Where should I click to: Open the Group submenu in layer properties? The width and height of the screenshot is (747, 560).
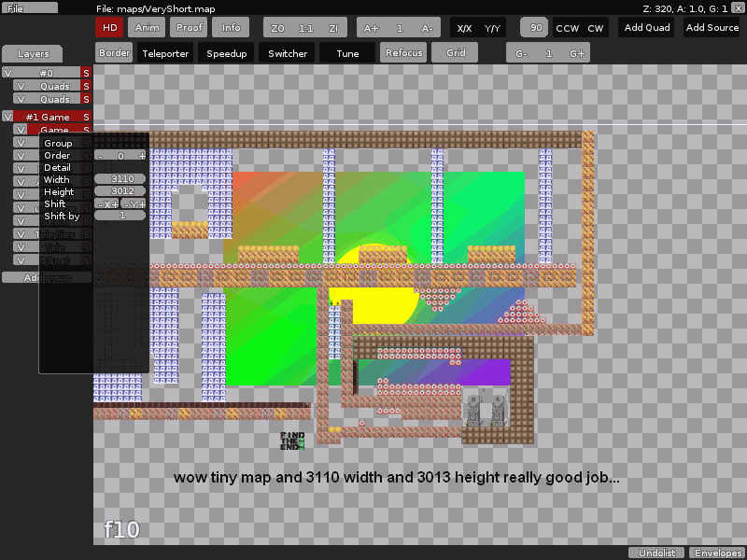coord(59,143)
